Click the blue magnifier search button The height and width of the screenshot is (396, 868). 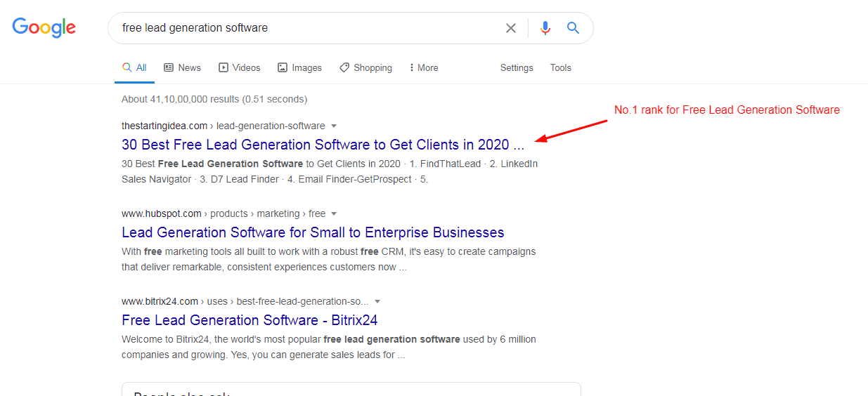coord(574,28)
